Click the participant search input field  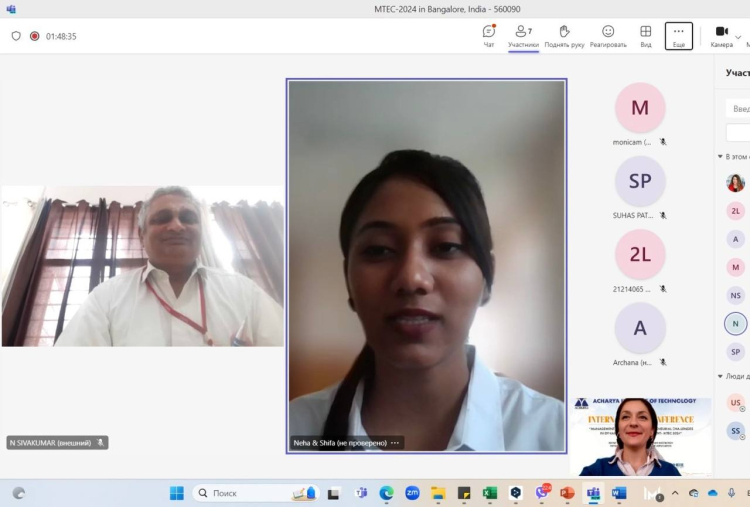coord(739,108)
